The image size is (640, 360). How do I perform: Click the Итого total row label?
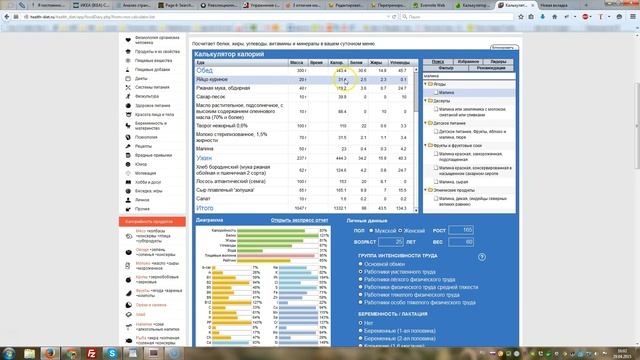(x=205, y=208)
